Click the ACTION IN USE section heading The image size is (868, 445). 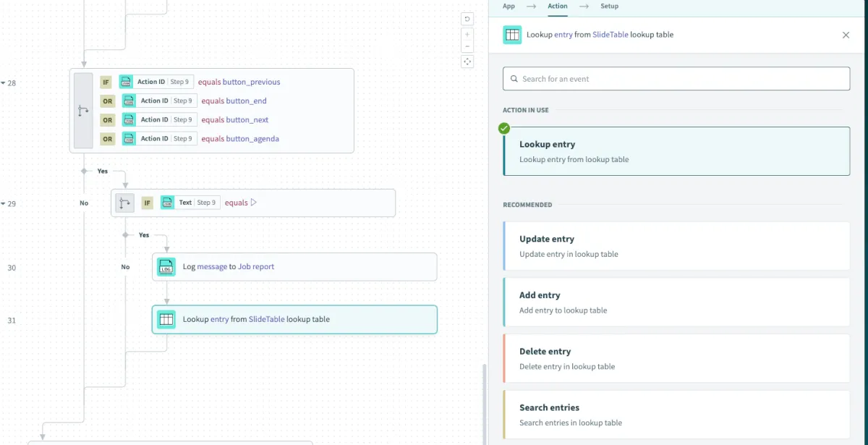pos(526,110)
